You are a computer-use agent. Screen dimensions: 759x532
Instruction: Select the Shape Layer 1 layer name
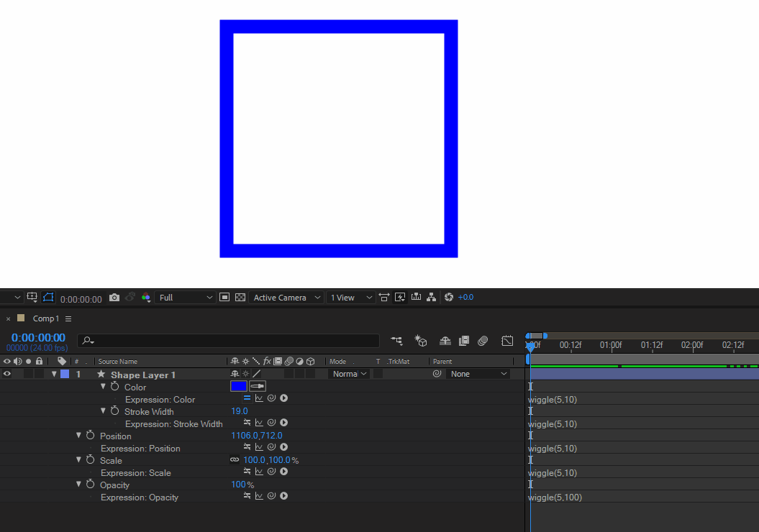[x=143, y=375]
